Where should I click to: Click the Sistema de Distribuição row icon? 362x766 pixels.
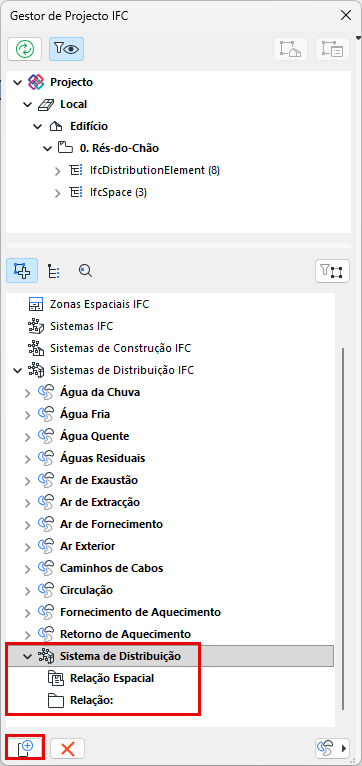tap(45, 656)
